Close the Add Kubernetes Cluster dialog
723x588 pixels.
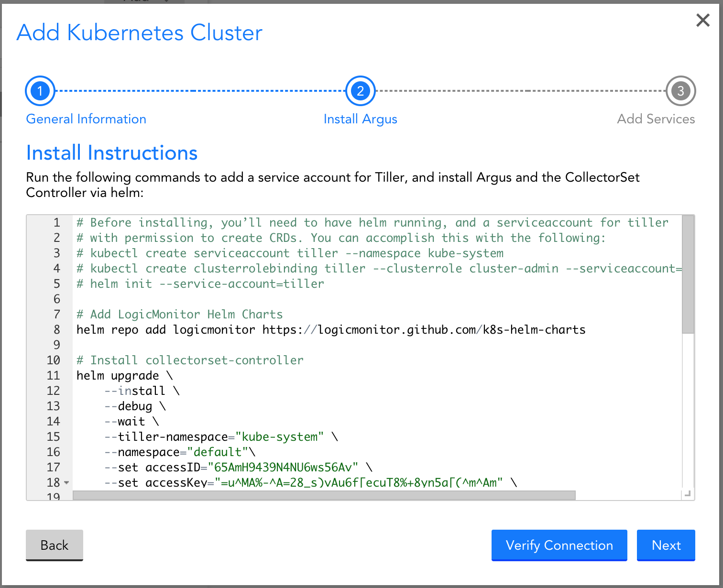[703, 20]
